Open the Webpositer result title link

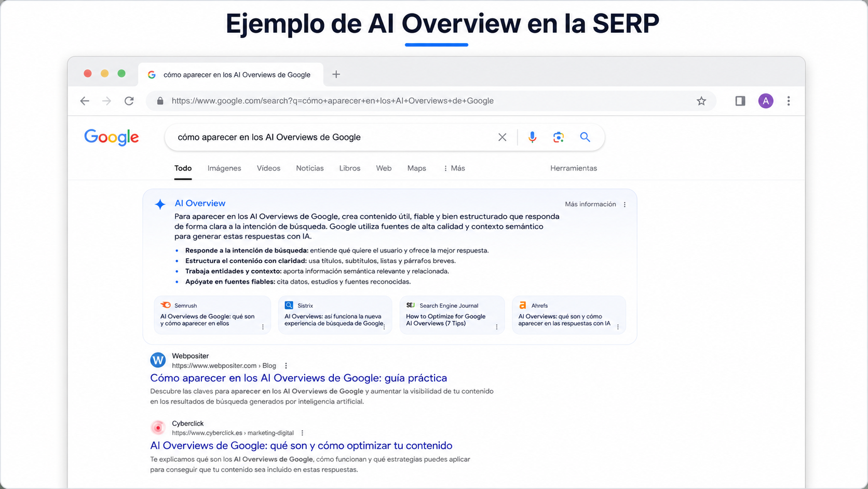click(x=299, y=378)
